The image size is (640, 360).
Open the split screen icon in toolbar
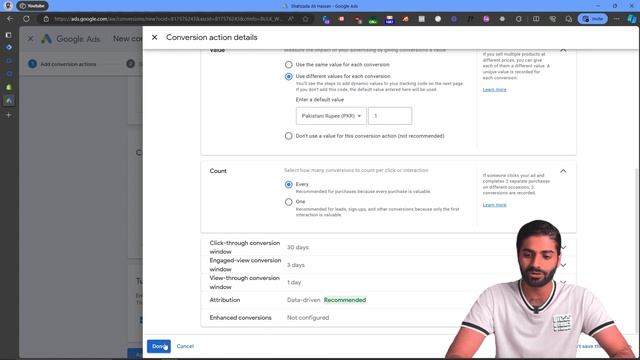(536, 19)
